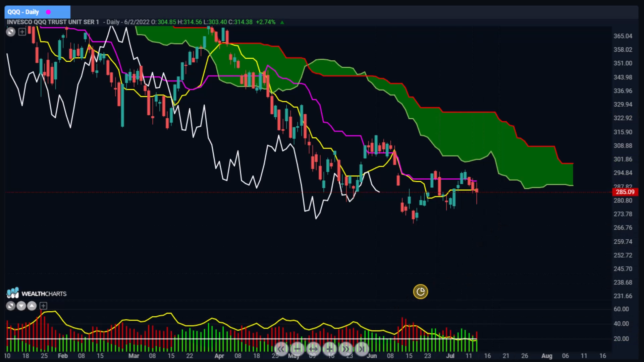Click the Apr date label on time axis

click(219, 356)
